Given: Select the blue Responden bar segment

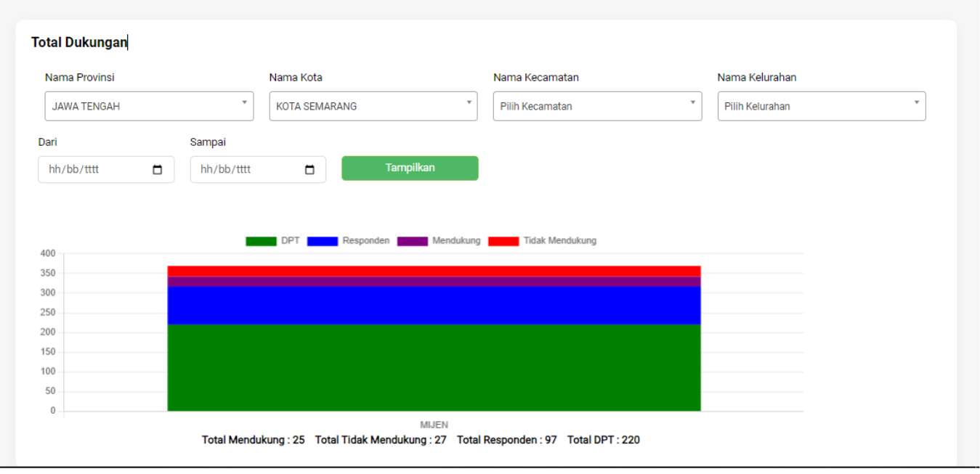Looking at the screenshot, I should tap(434, 305).
